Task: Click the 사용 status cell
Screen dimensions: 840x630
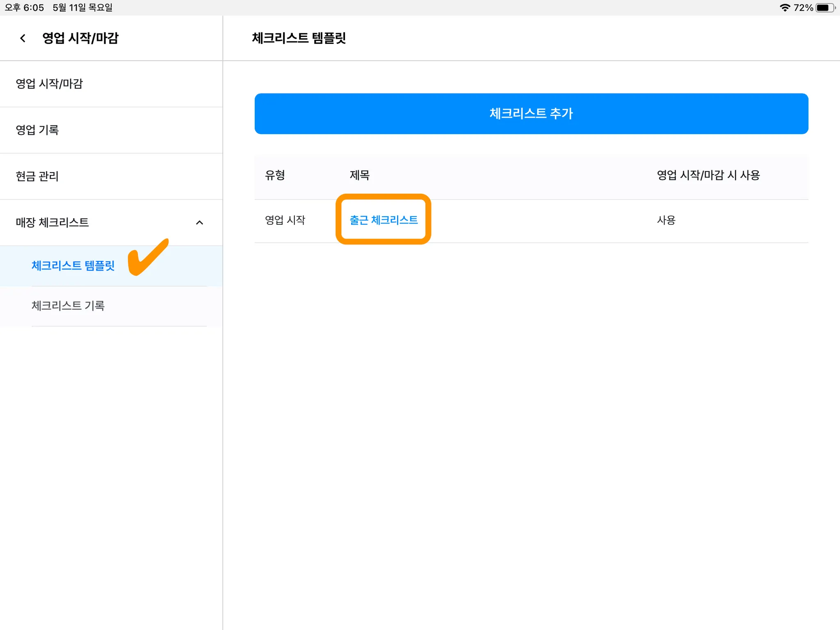Action: 666,220
